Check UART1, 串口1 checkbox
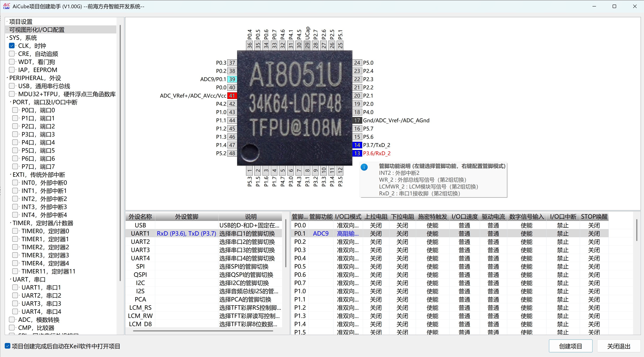 [x=15, y=287]
